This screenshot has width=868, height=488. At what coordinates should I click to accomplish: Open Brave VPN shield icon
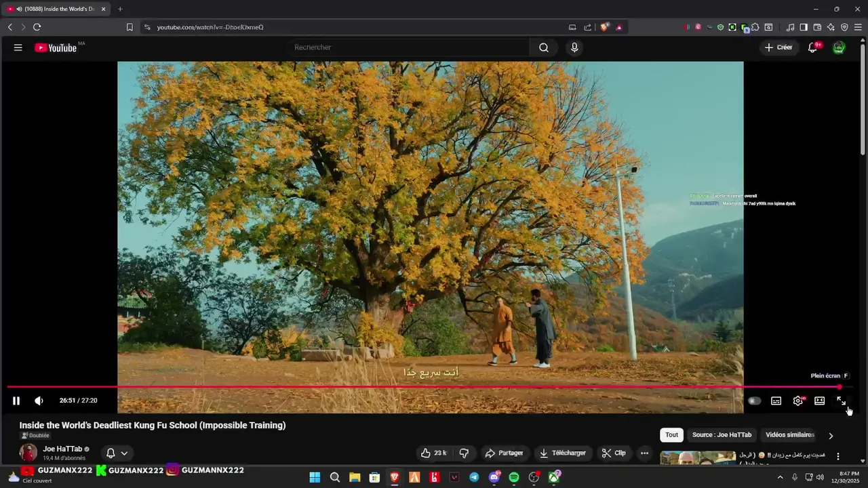coord(844,27)
